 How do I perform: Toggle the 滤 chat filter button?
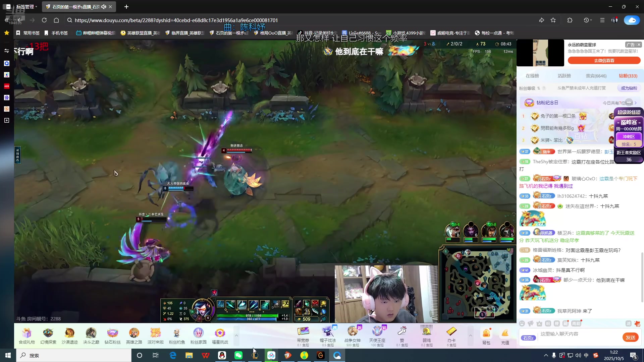pos(628,323)
